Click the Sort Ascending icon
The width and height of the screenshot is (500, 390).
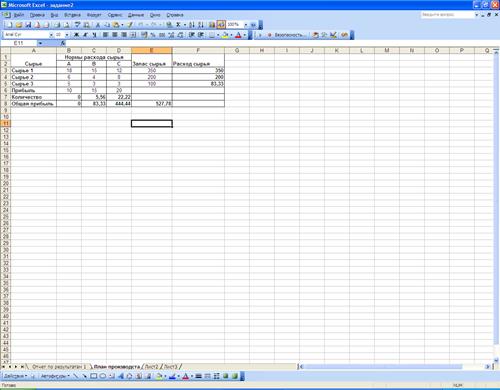(192, 25)
